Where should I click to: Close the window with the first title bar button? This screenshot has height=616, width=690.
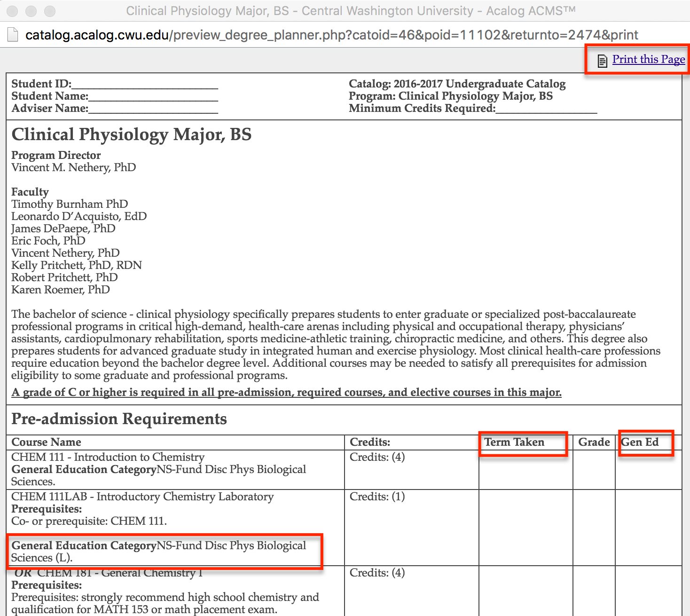tap(12, 11)
